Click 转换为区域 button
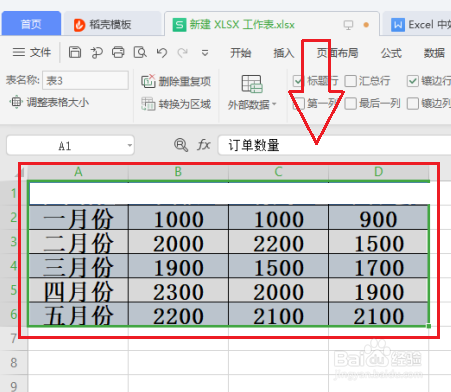Screen dimensions: 451x392 [x=176, y=104]
